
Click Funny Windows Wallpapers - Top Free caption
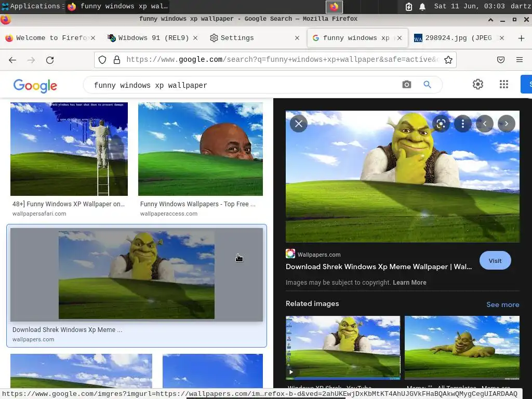(x=198, y=204)
